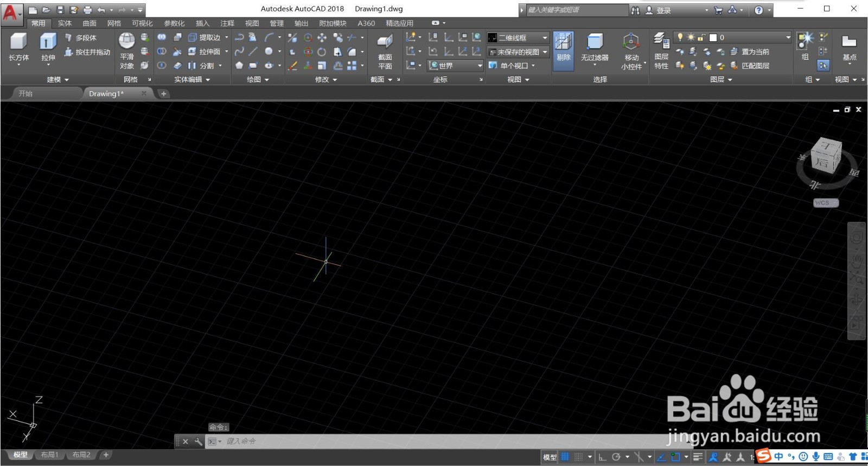Click the Polysolid (多段体) tool
Viewport: 868px width, 466px height.
coord(80,37)
